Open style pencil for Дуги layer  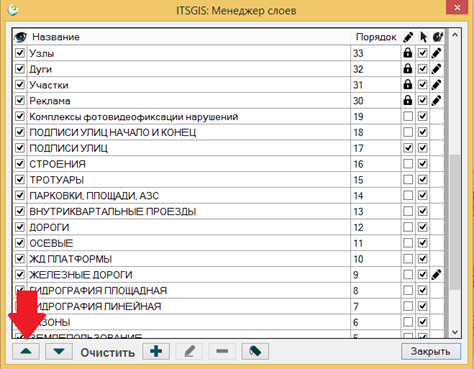point(436,69)
